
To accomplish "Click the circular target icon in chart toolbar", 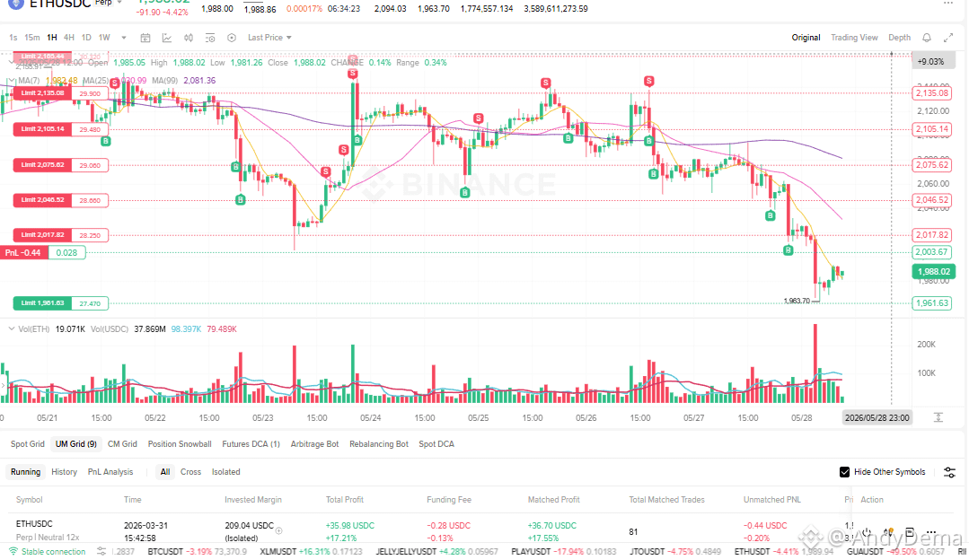I will click(232, 38).
